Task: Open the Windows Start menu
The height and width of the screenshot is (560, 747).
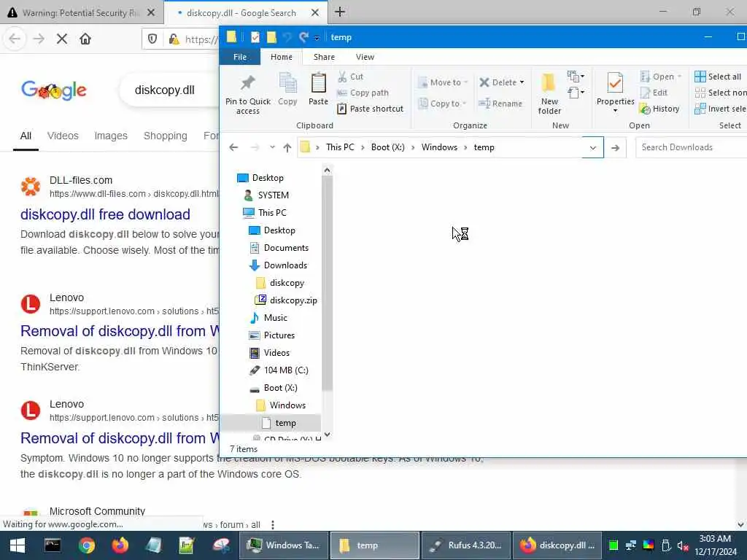Action: point(18,545)
